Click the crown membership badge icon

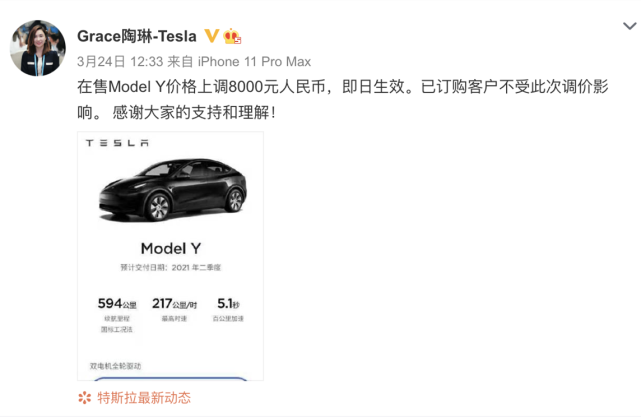232,36
